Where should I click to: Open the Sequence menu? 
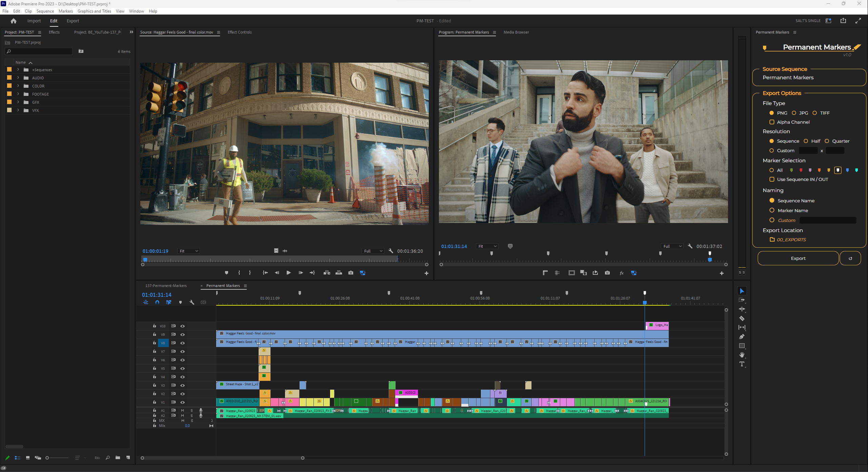coord(45,11)
